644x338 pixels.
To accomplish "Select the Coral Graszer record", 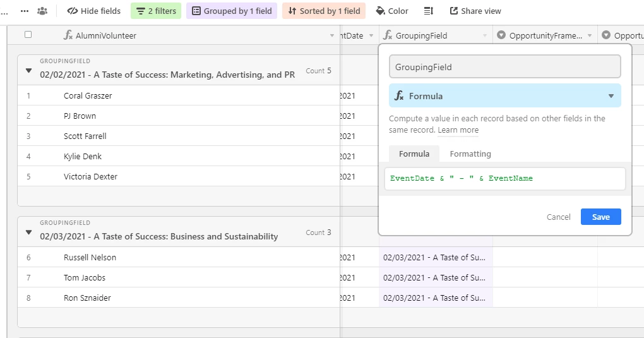I will point(88,96).
